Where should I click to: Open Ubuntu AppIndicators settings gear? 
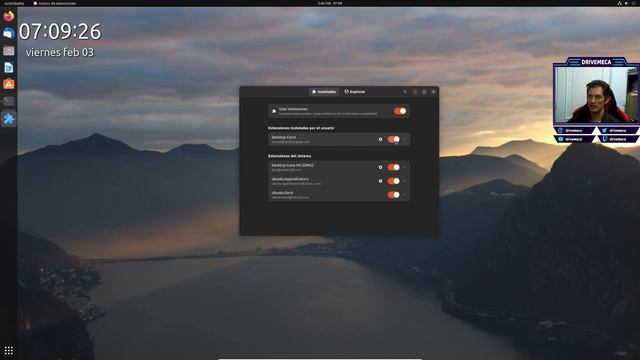pyautogui.click(x=380, y=181)
